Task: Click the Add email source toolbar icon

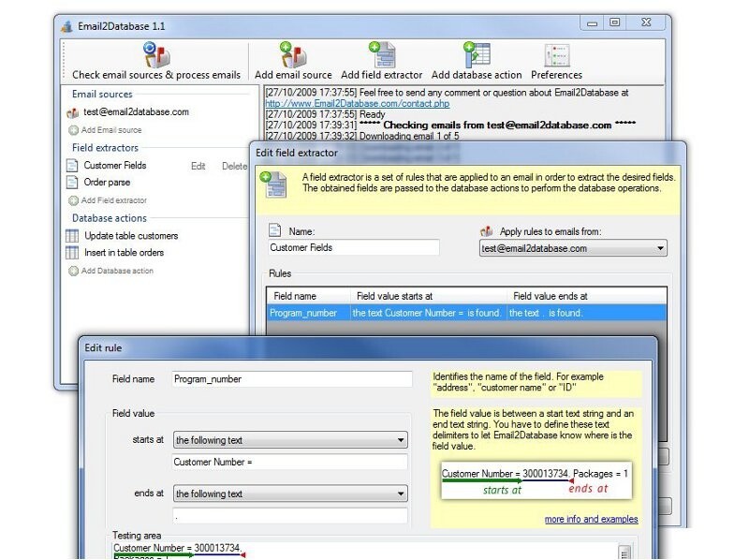Action: tap(293, 54)
